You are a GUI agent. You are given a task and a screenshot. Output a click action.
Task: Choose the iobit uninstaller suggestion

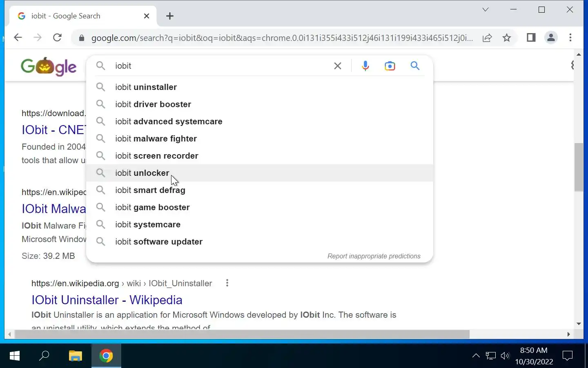(x=260, y=87)
